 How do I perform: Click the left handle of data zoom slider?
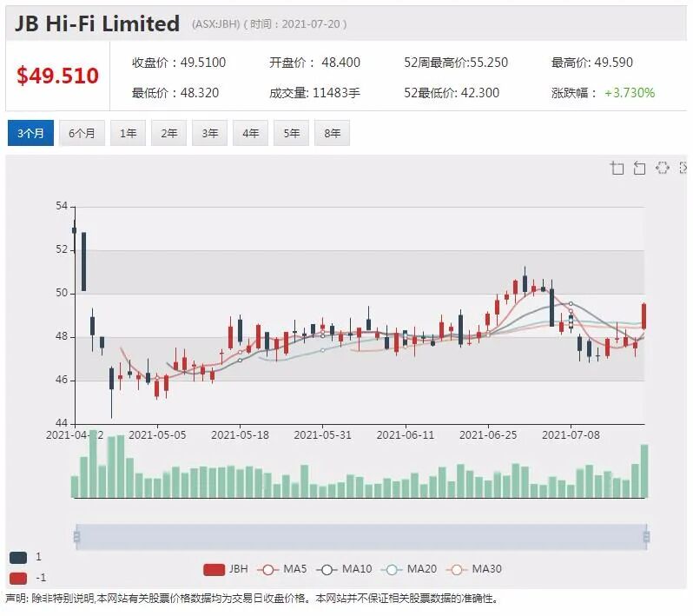click(76, 537)
